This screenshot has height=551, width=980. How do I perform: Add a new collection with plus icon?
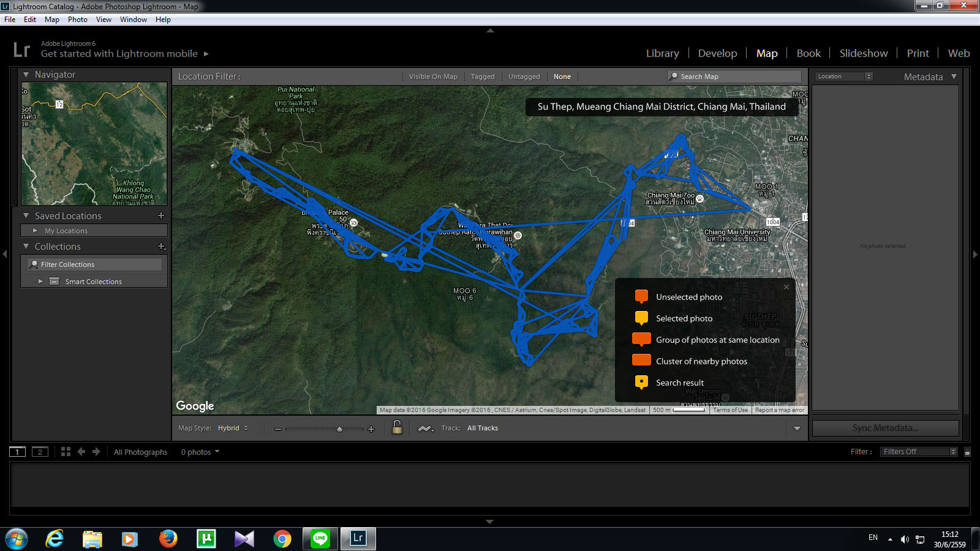point(161,246)
